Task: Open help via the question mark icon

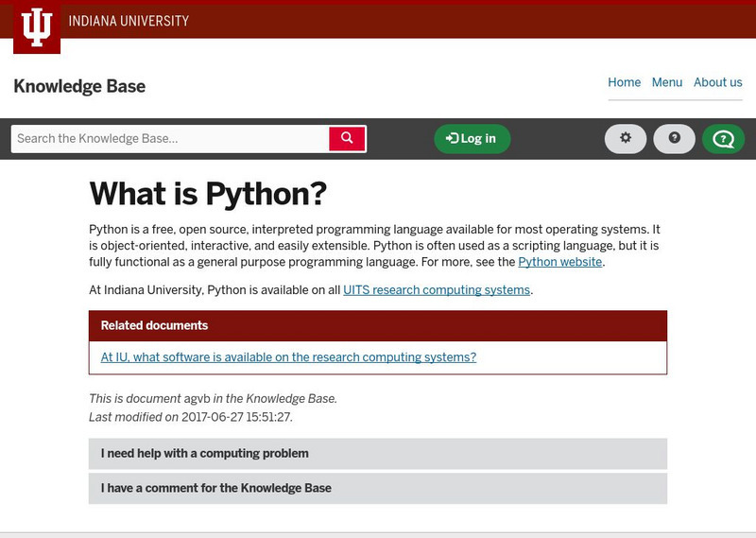Action: (674, 139)
